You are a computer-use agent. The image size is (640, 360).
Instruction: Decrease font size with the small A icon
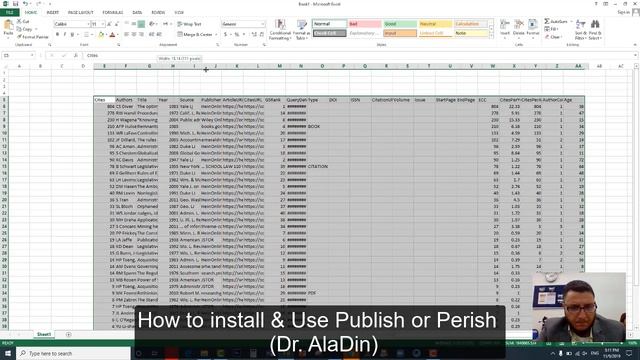(x=117, y=24)
